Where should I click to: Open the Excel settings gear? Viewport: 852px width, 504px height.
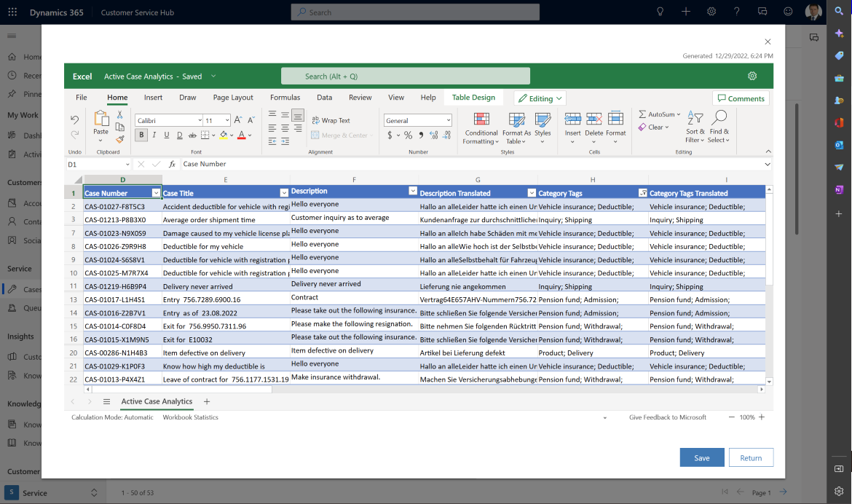(752, 76)
